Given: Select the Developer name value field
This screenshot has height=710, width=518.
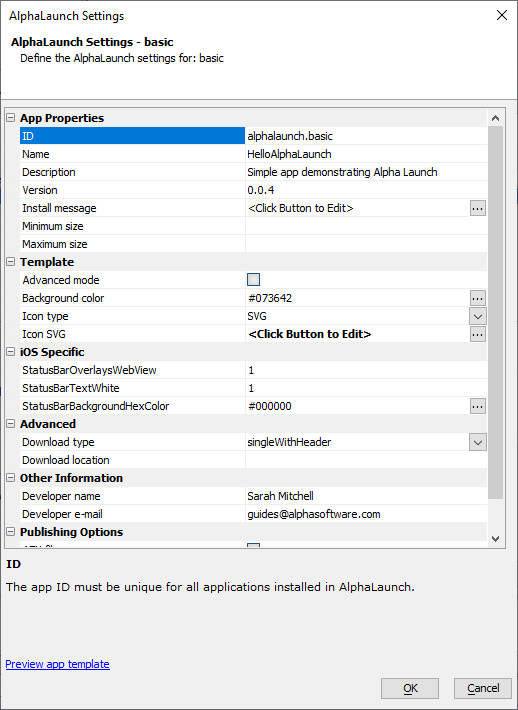Looking at the screenshot, I should click(366, 496).
